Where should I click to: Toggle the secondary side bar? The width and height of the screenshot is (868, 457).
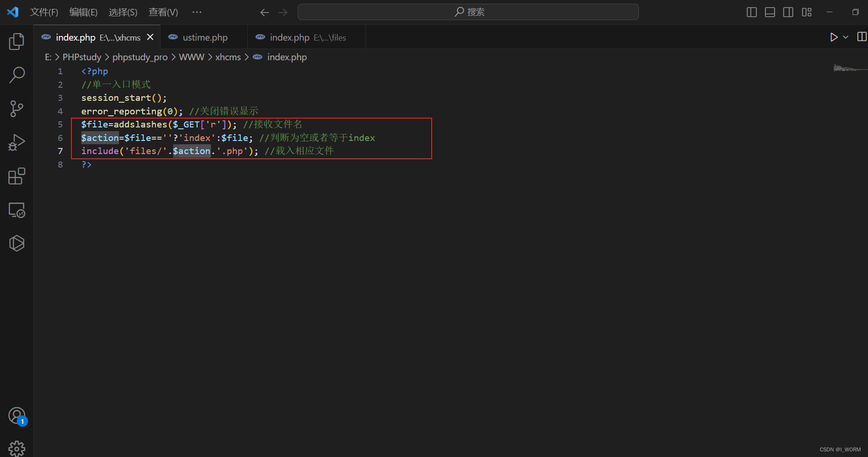point(788,12)
